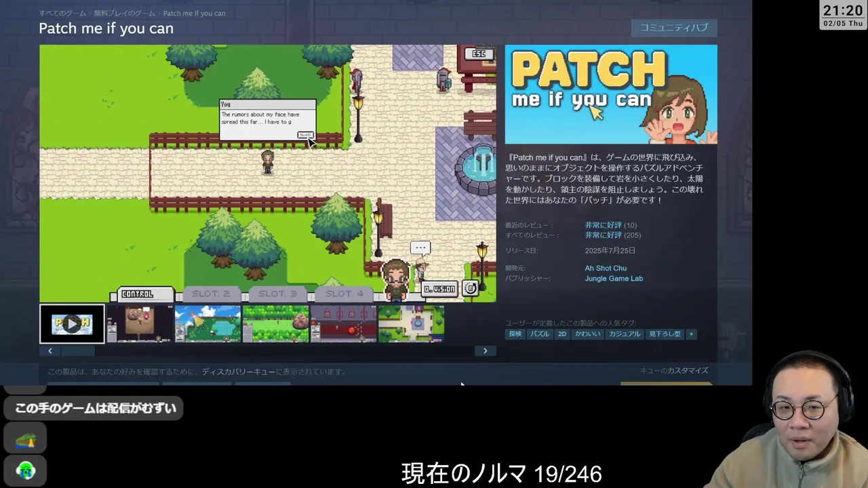868x488 pixels.
Task: Click the カジュアル tag
Action: pyautogui.click(x=625, y=334)
